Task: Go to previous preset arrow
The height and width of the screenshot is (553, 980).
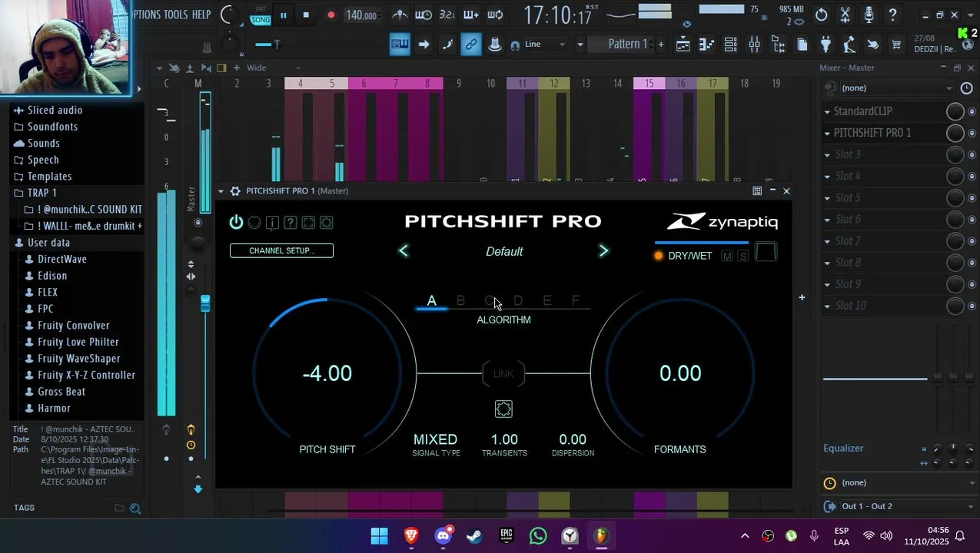Action: click(404, 251)
